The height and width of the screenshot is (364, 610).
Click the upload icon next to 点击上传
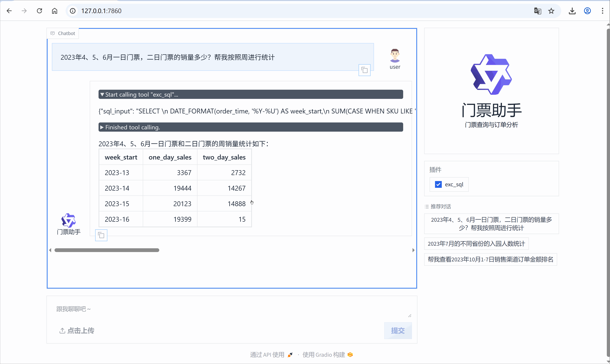(62, 331)
